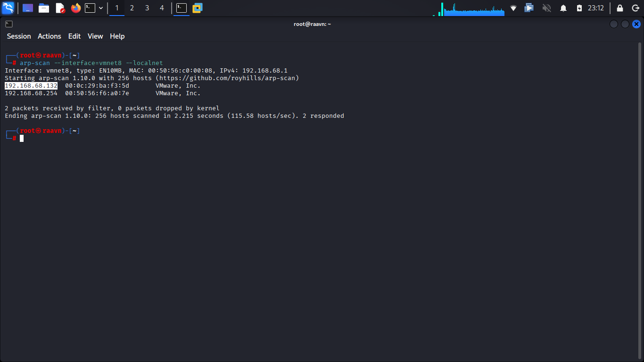Lock the screen with padlock icon
Viewport: 644px width, 362px height.
[620, 8]
